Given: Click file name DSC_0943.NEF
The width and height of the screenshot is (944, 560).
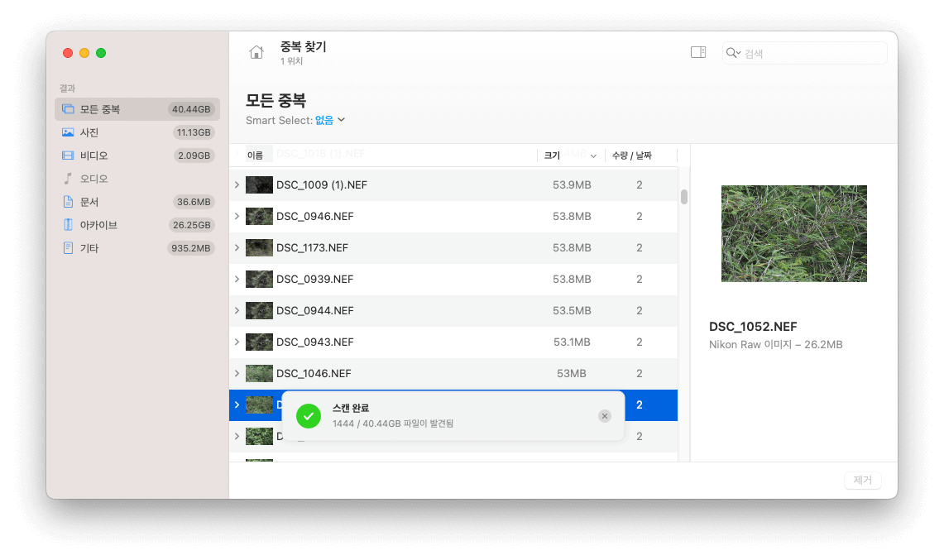Looking at the screenshot, I should point(315,342).
